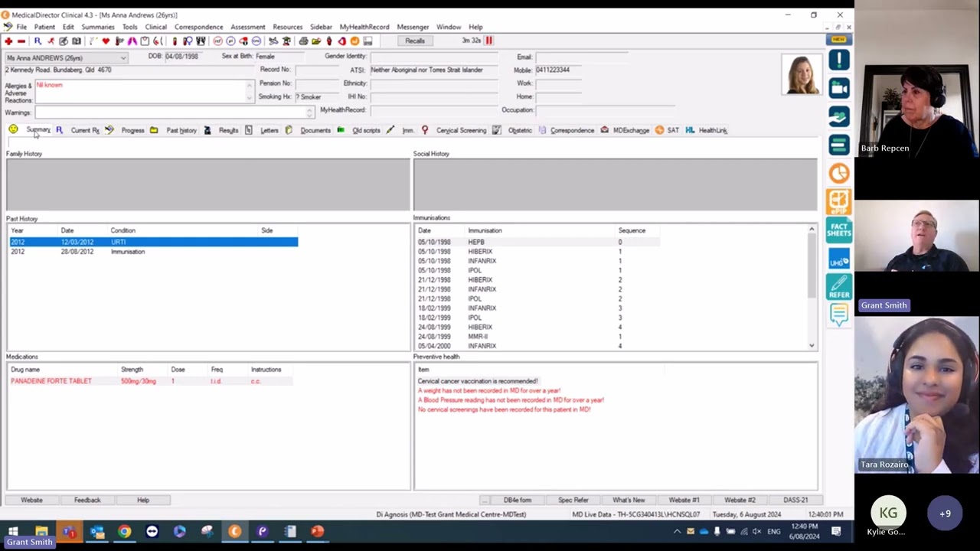
Task: Open the REFER sidebar icon
Action: [x=839, y=287]
